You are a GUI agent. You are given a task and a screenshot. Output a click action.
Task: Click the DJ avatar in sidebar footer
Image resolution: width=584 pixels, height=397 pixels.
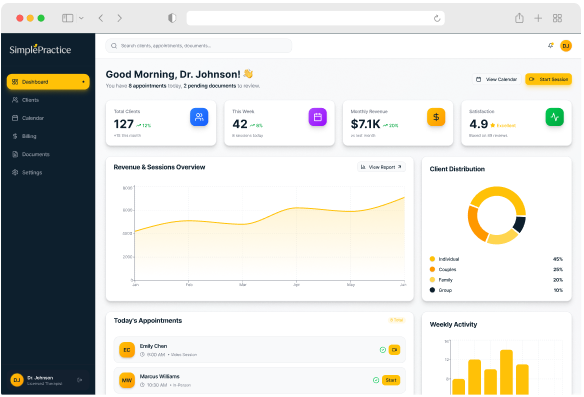(17, 380)
